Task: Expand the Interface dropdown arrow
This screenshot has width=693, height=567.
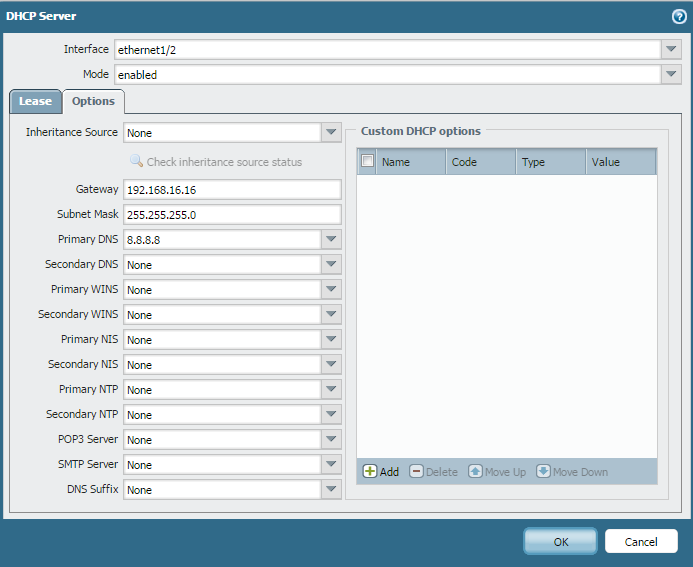Action: point(670,49)
